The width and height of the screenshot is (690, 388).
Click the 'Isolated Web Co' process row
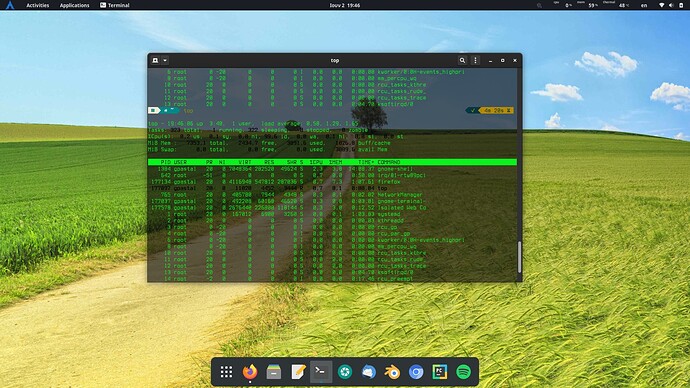click(332, 208)
